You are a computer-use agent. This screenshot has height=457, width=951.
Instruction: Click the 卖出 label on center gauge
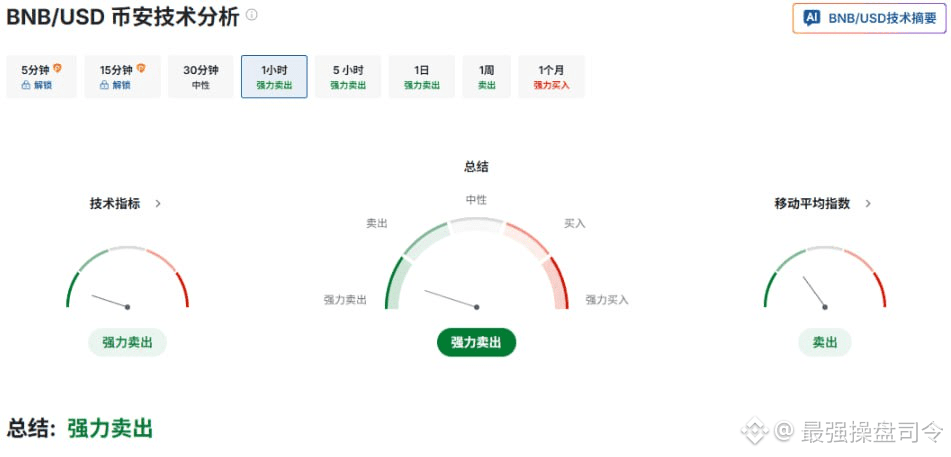(377, 223)
